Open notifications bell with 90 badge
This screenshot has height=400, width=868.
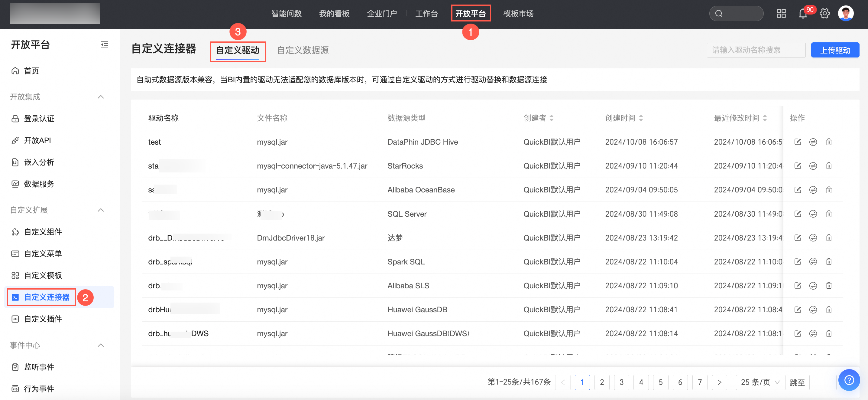click(803, 14)
